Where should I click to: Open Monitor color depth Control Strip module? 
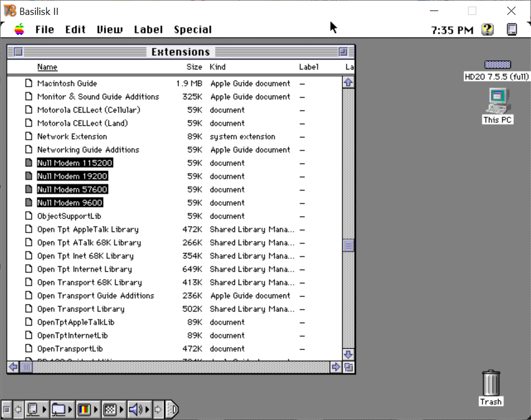pos(88,410)
